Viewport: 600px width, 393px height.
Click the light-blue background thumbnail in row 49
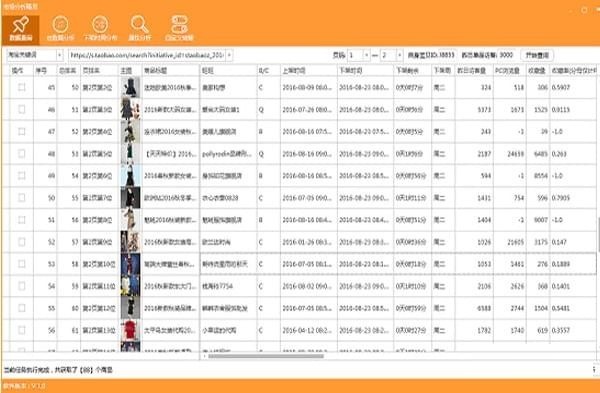130,176
